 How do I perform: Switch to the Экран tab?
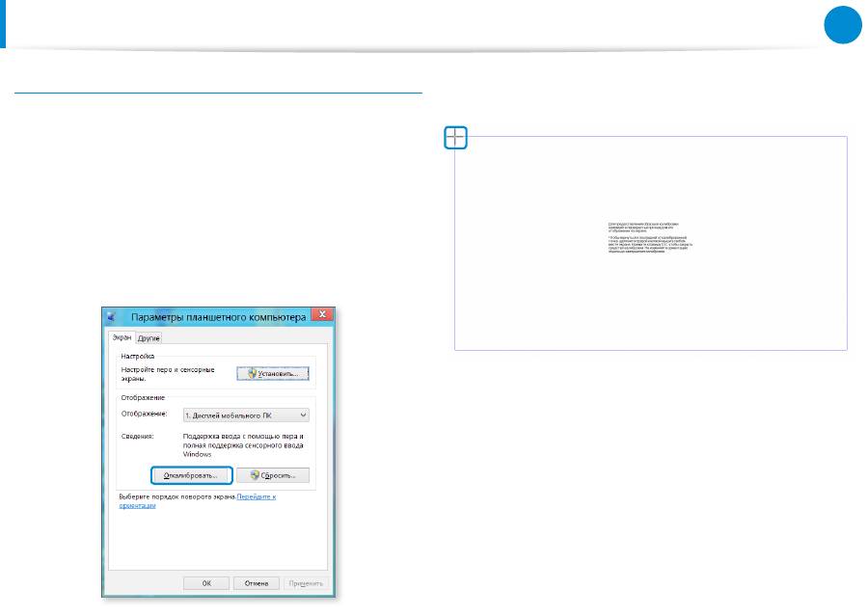click(x=122, y=338)
